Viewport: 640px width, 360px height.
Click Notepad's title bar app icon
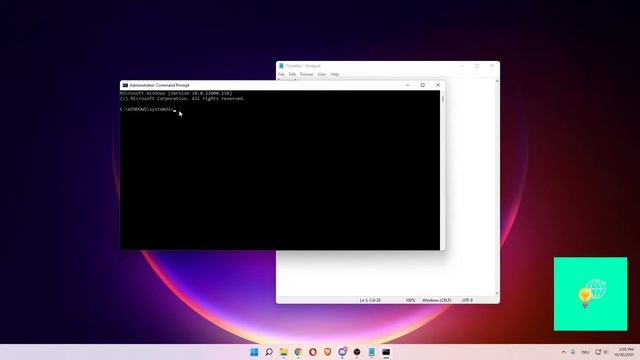pyautogui.click(x=281, y=66)
